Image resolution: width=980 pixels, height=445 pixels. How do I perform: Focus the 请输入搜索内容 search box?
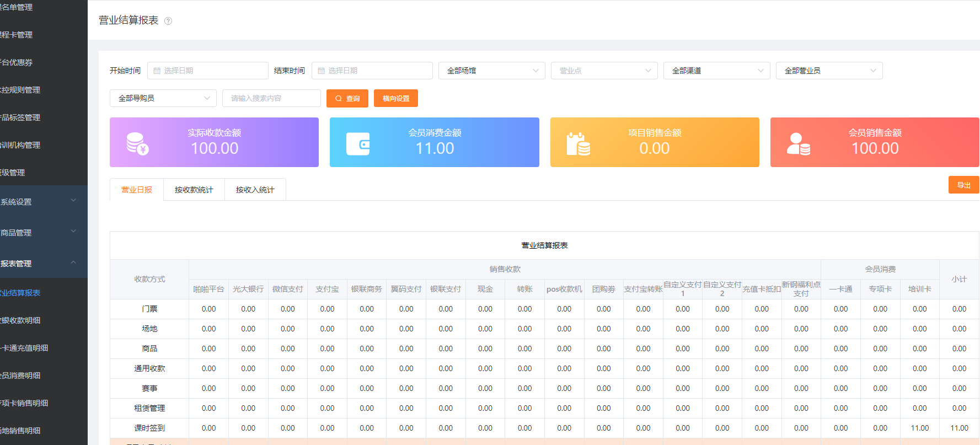271,98
